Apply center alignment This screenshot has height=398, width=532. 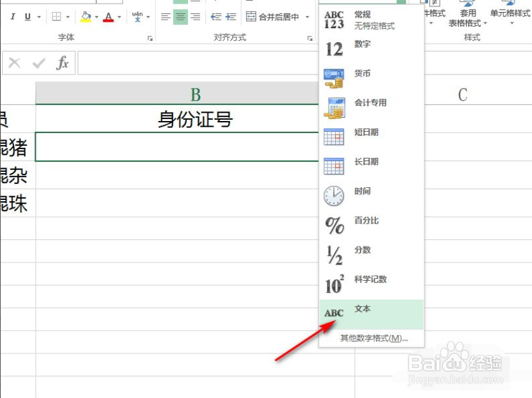(x=179, y=17)
